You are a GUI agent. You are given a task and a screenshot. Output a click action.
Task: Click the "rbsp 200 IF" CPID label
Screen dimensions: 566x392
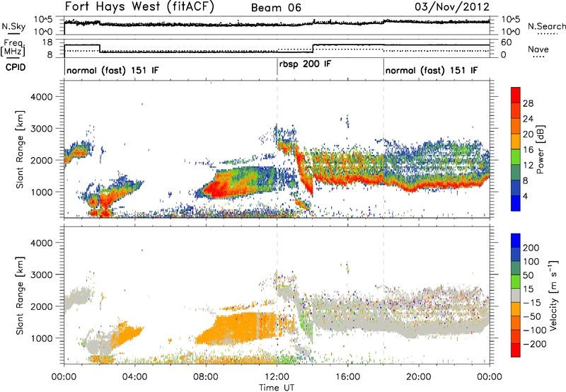(x=305, y=64)
